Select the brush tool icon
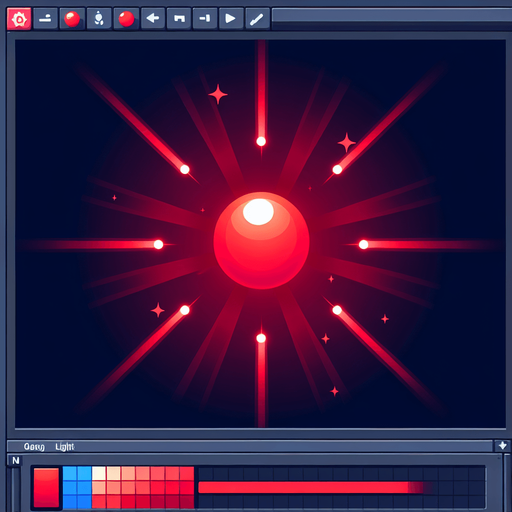 coord(257,19)
